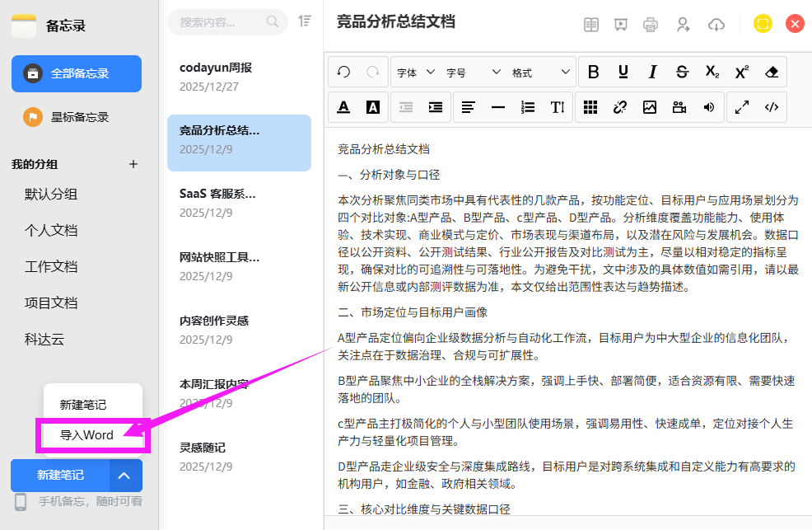The image size is (812, 530).
Task: Toggle strikethrough formatting
Action: point(682,73)
